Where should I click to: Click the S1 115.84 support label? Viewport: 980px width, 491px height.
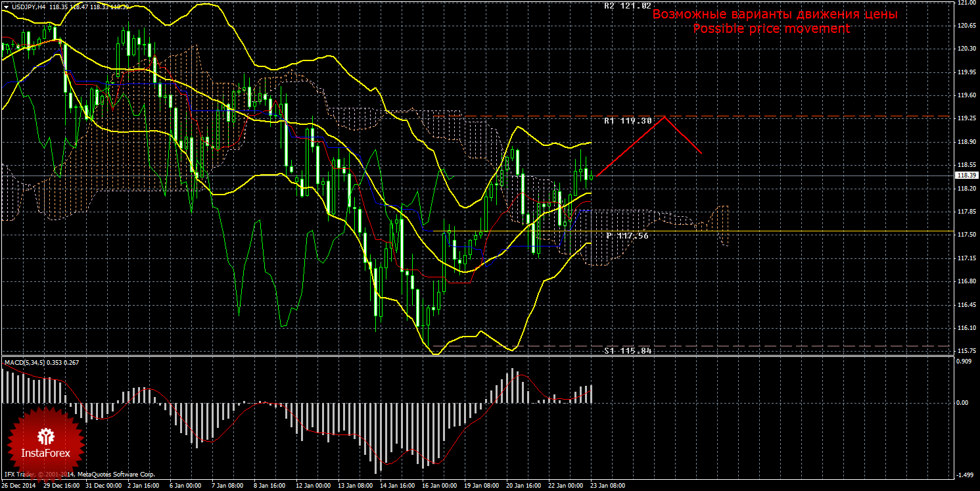click(x=628, y=351)
